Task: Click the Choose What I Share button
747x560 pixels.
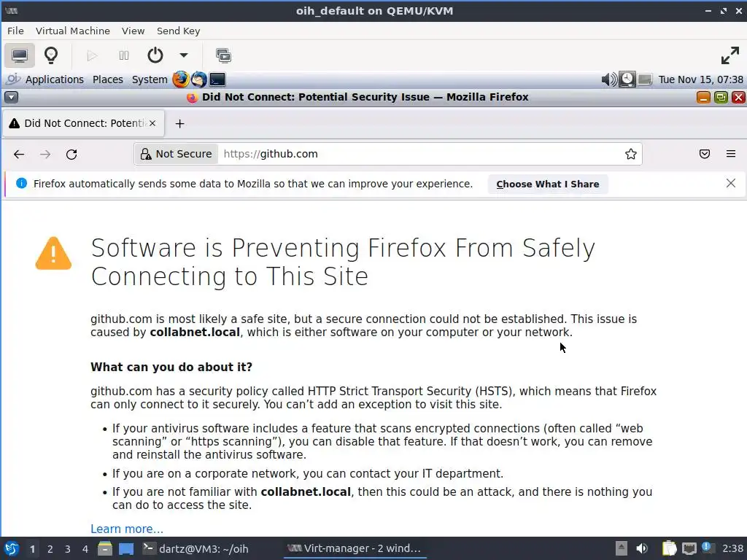Action: (x=547, y=184)
